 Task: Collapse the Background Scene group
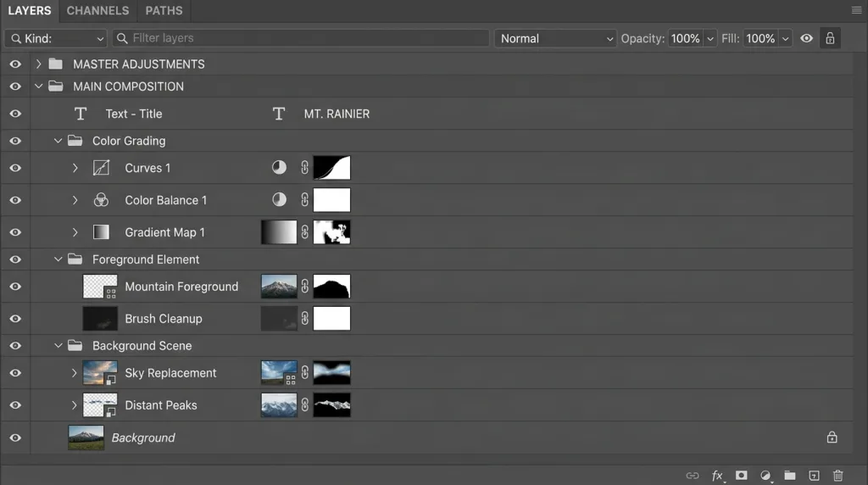pos(58,345)
